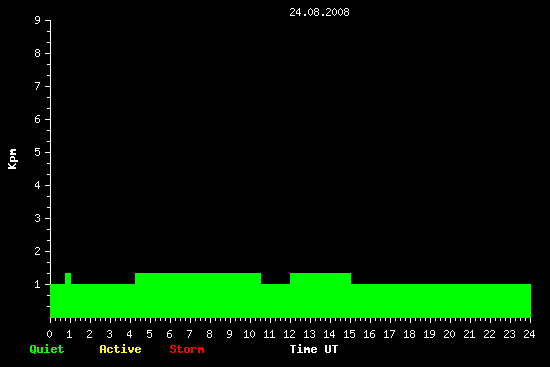This screenshot has width=550, height=367.
Task: Click the value 7 on Kp axis
Action: [x=38, y=86]
